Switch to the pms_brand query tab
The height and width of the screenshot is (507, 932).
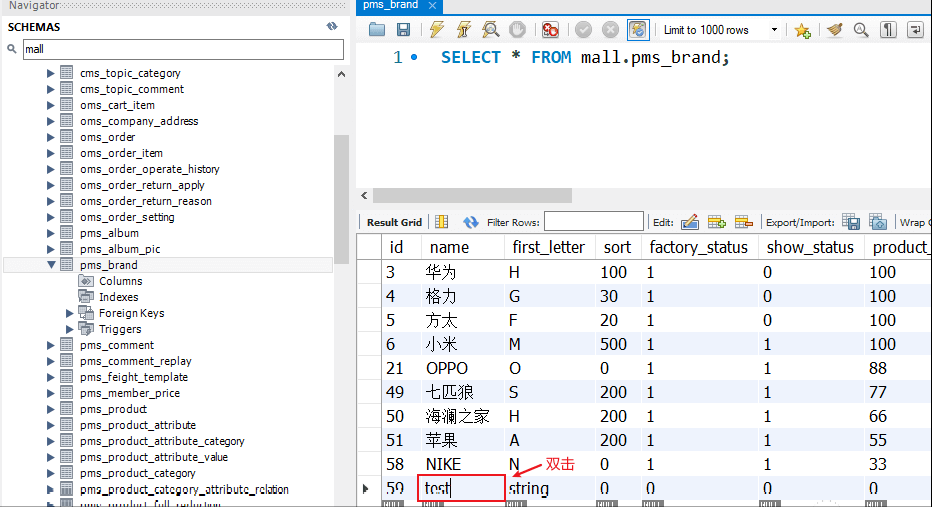[x=390, y=5]
